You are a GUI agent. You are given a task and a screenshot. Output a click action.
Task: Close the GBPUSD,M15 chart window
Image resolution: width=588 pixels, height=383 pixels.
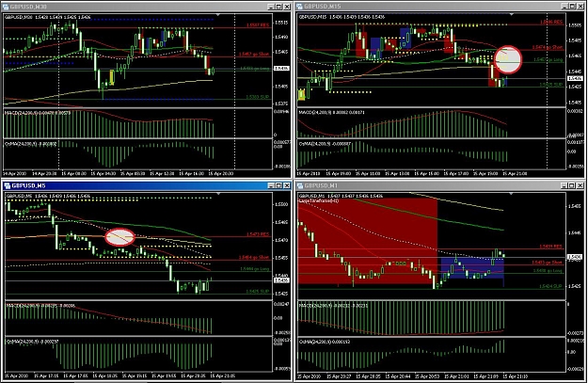click(580, 7)
